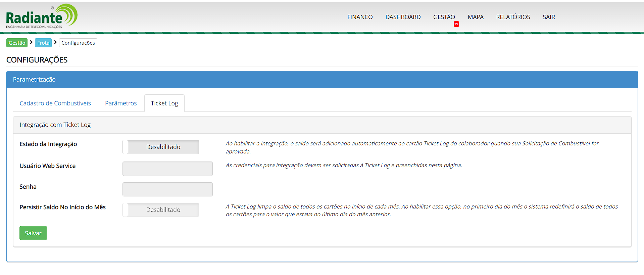Click into the Senha password field
The image size is (644, 275).
pyautogui.click(x=167, y=189)
